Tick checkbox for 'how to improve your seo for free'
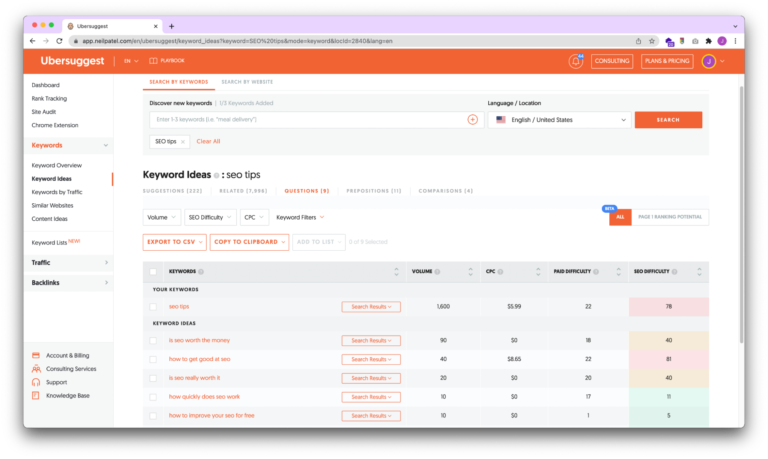Screen dimensions: 768x459 point(153,416)
